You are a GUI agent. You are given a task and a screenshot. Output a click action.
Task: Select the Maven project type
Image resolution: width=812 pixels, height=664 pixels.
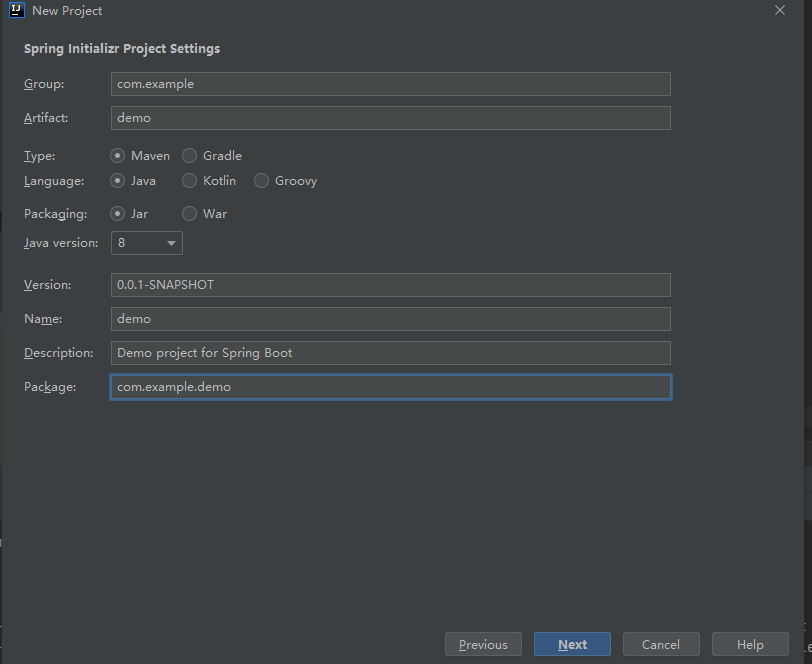click(x=118, y=156)
